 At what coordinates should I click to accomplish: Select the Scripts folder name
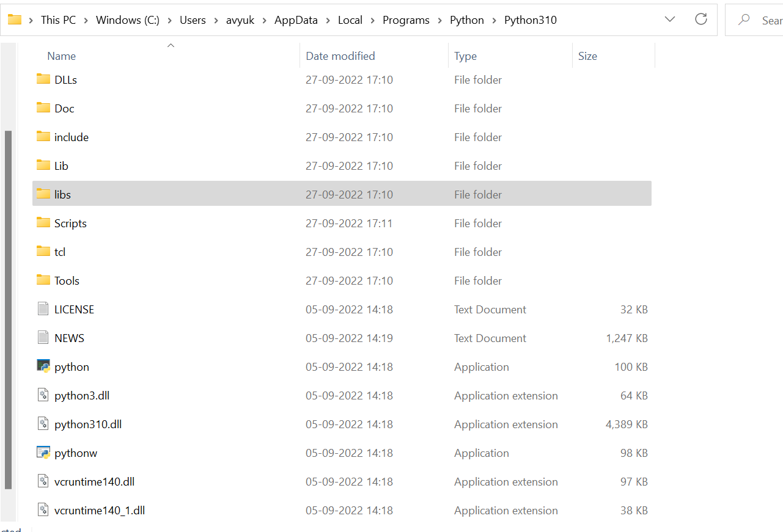click(70, 224)
